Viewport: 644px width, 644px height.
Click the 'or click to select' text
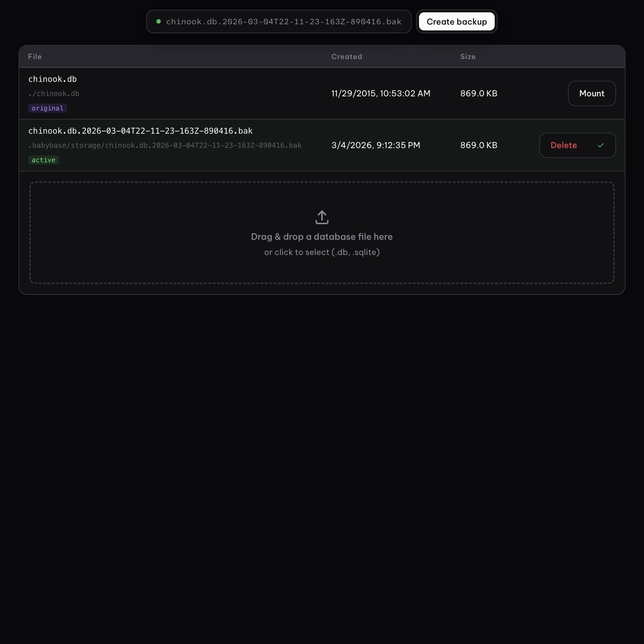(x=322, y=252)
